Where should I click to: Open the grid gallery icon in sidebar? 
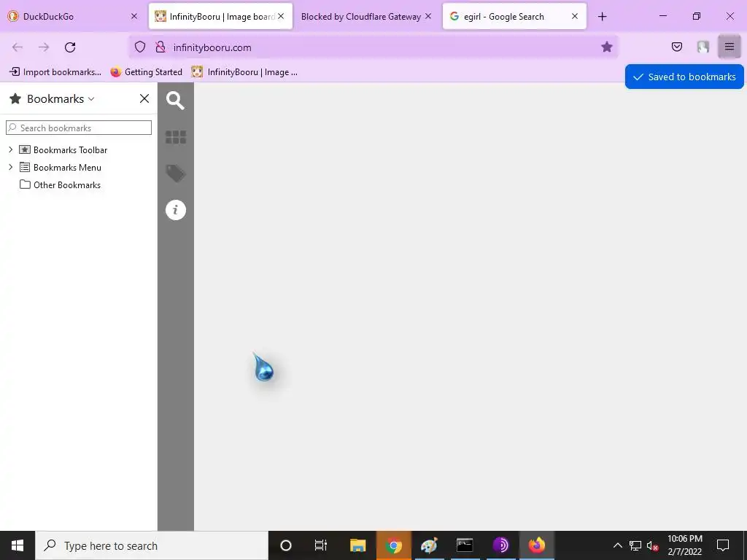point(175,137)
